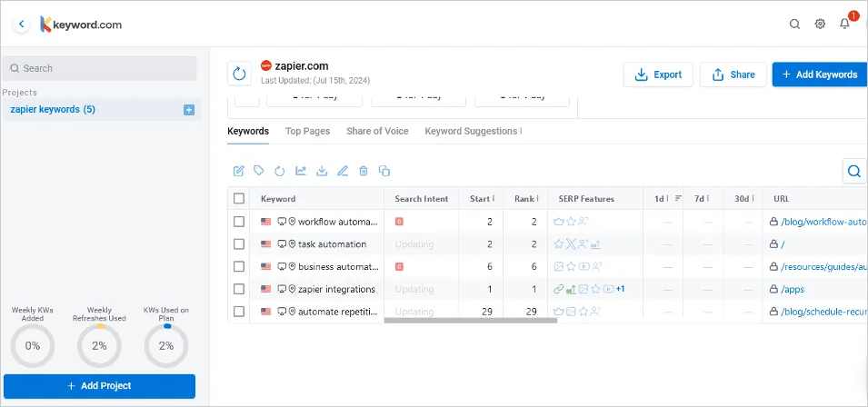Image resolution: width=868 pixels, height=407 pixels.
Task: Click the KWs Used on Plan 2% gauge
Action: point(166,346)
